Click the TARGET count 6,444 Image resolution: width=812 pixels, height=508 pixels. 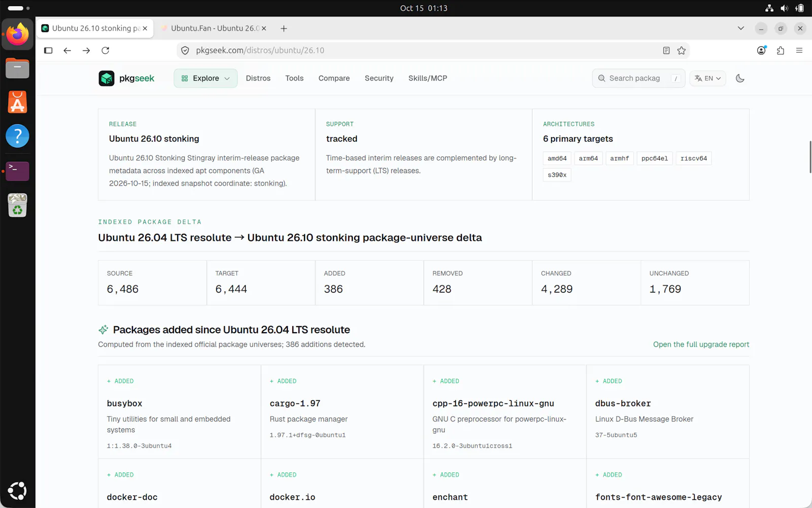click(x=231, y=289)
